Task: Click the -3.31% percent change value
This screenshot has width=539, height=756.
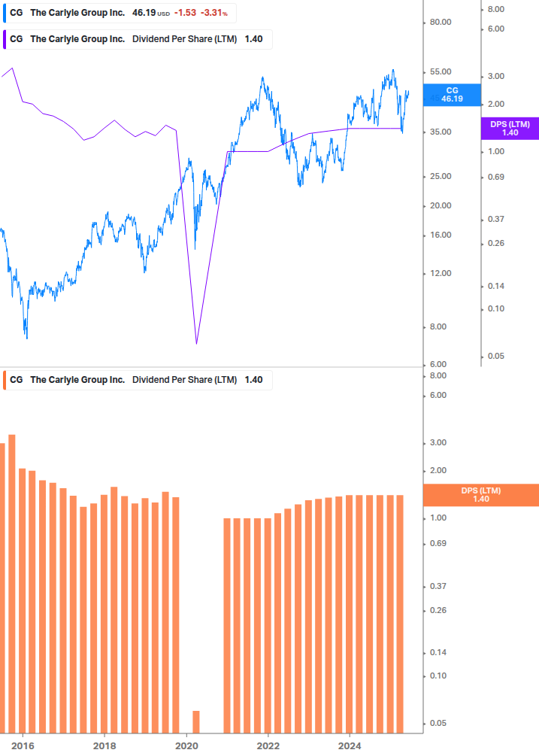Action: point(214,13)
